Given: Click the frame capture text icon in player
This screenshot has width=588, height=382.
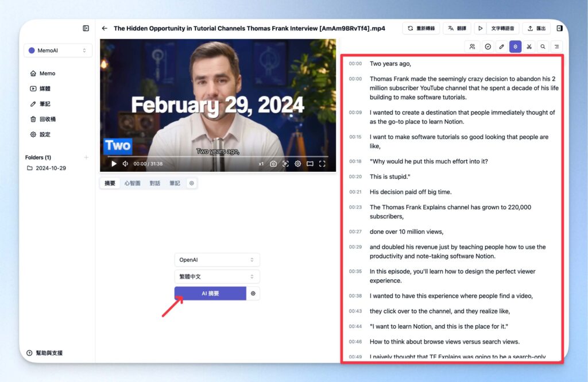Looking at the screenshot, I should (286, 164).
